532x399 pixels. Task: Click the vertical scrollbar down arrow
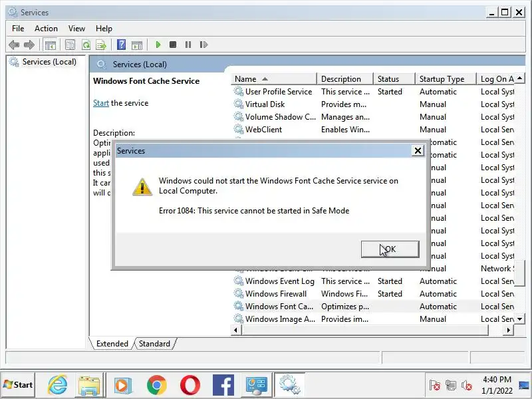519,319
